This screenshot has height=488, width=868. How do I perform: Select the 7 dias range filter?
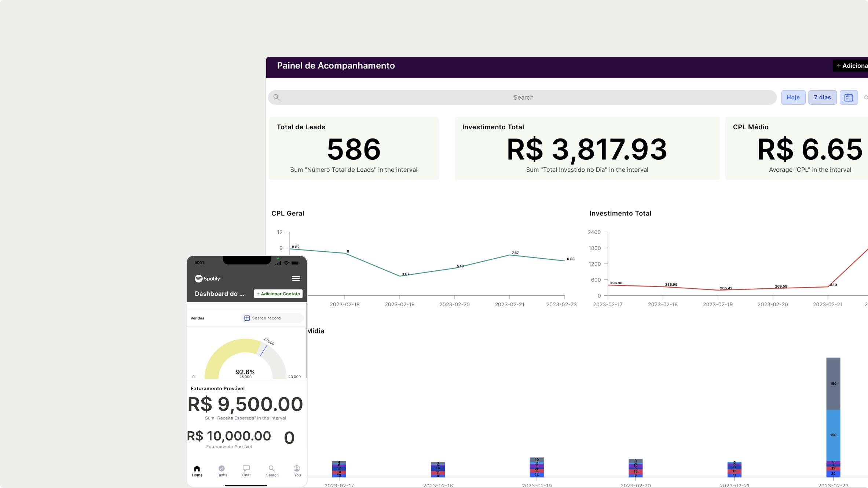tap(822, 97)
